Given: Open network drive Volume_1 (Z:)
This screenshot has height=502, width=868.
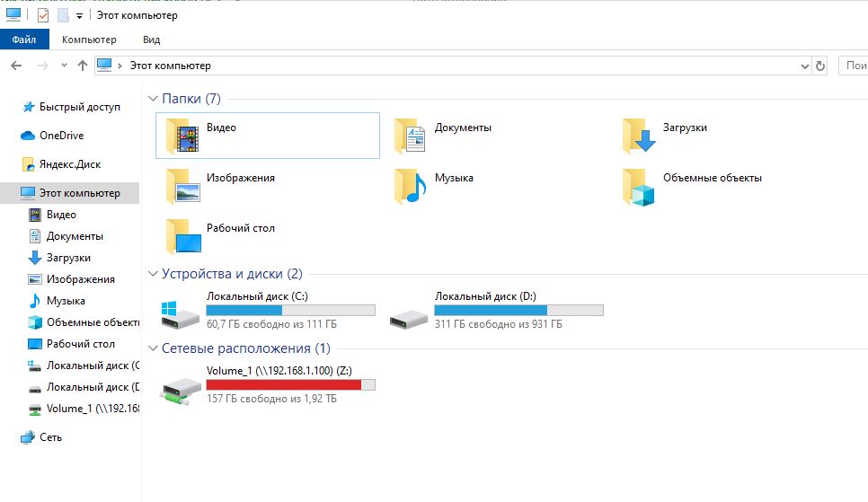Looking at the screenshot, I should [180, 389].
